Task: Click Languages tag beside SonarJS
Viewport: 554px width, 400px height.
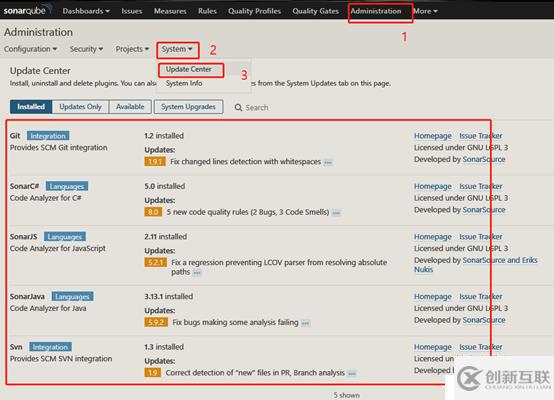Action: 65,237
